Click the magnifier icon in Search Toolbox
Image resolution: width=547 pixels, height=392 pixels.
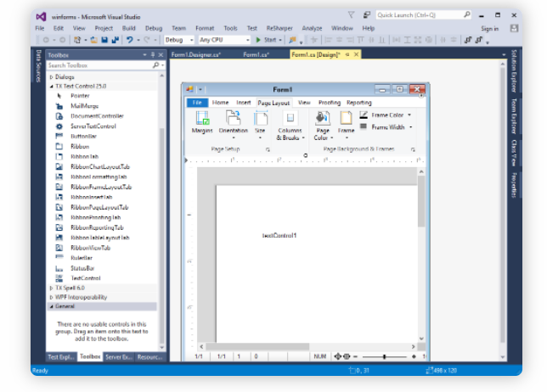pos(155,65)
